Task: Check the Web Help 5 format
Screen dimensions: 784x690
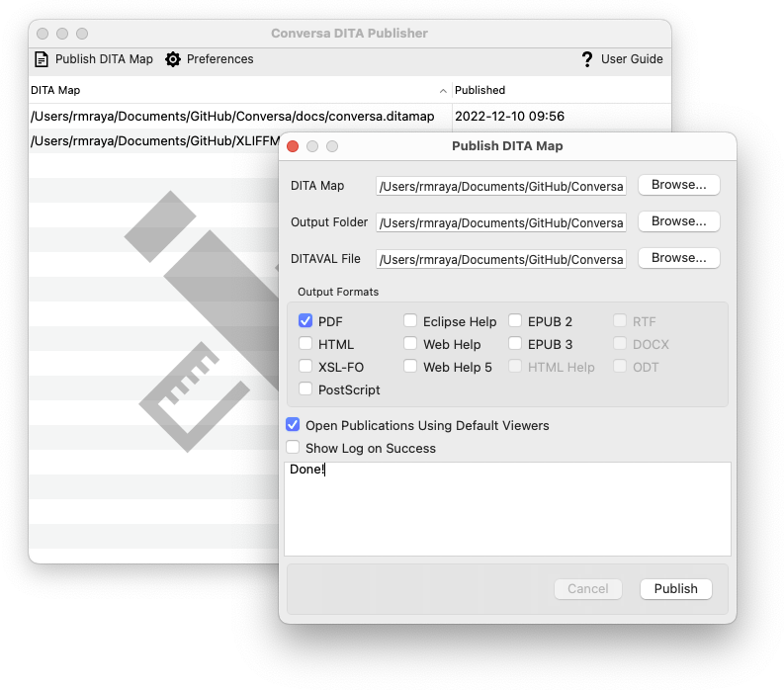Action: point(410,366)
